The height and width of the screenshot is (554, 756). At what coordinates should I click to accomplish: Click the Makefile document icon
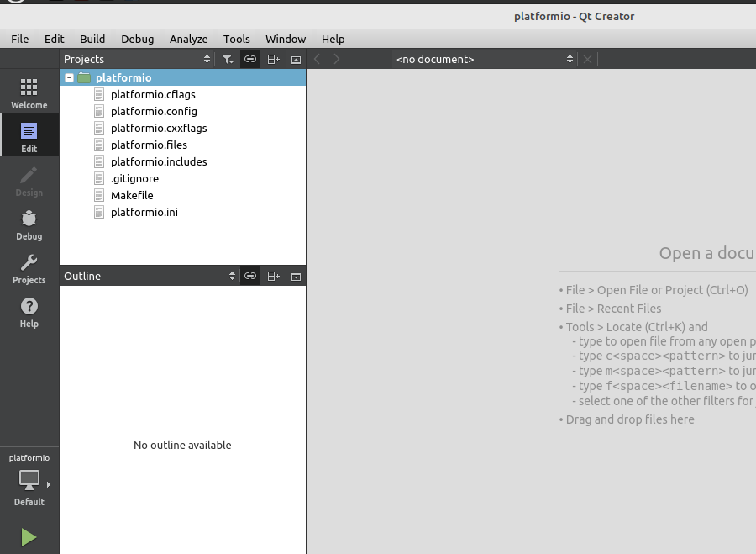99,195
